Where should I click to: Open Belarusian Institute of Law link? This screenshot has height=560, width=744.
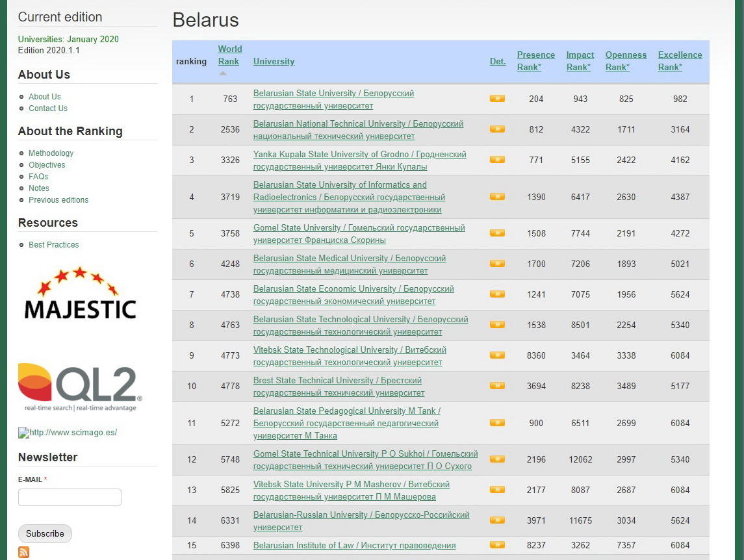354,545
